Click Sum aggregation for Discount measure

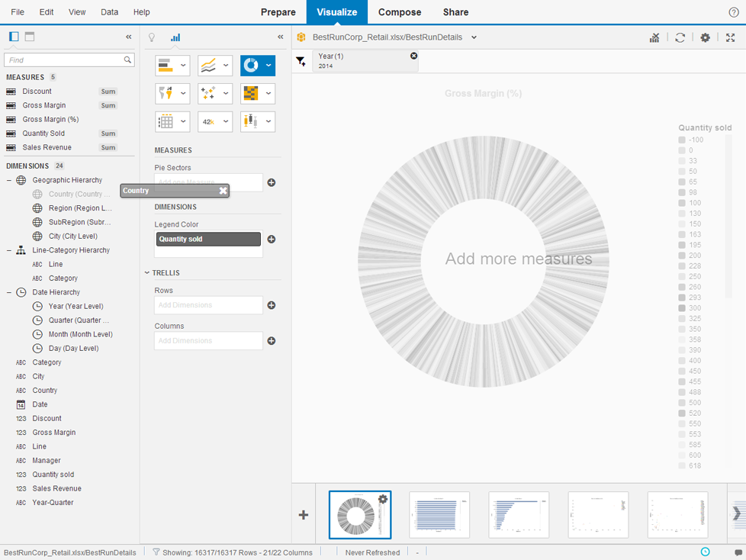pos(108,92)
